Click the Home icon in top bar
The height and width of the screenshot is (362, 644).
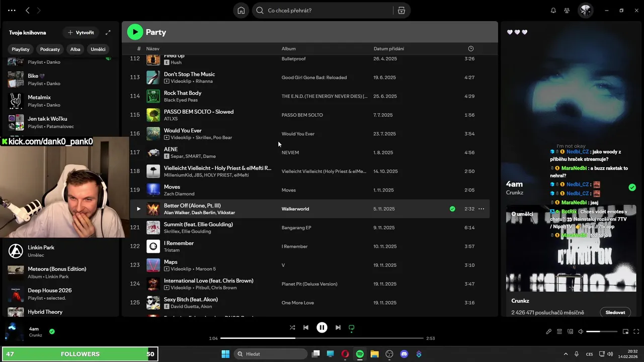pyautogui.click(x=241, y=11)
